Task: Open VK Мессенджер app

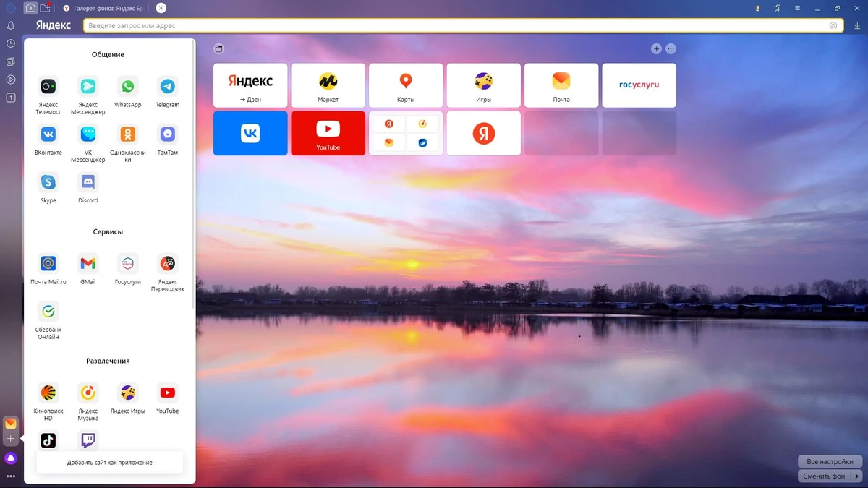Action: (x=88, y=134)
